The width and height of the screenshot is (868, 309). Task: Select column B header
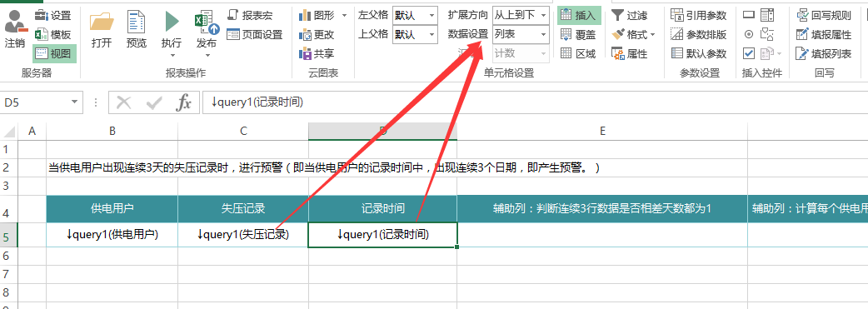(x=112, y=132)
